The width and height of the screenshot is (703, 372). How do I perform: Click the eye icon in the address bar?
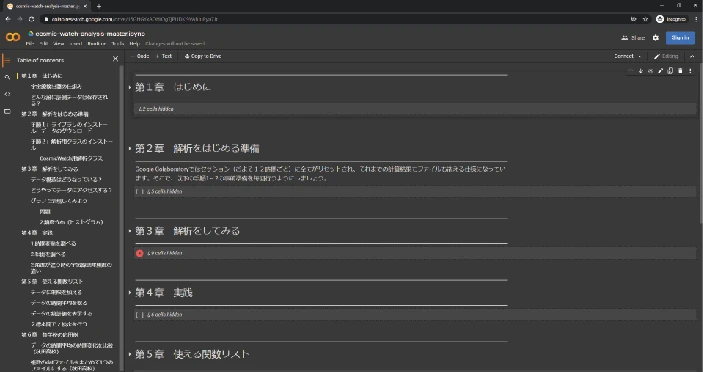pos(634,19)
